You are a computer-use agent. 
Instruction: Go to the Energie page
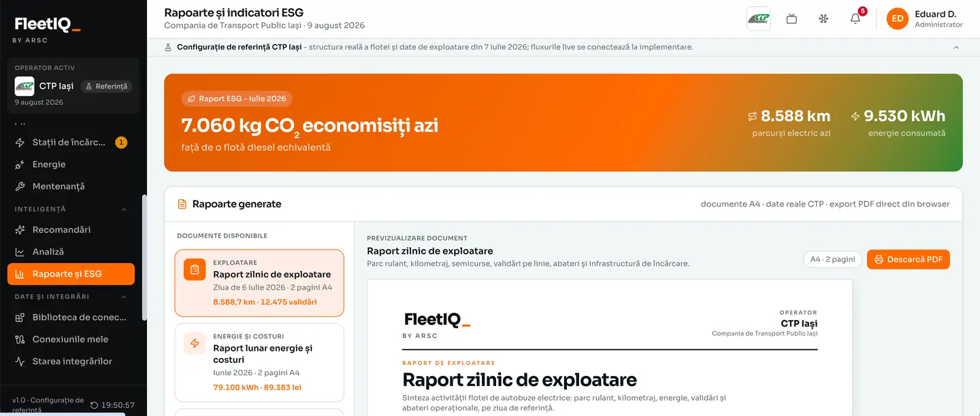71,164
